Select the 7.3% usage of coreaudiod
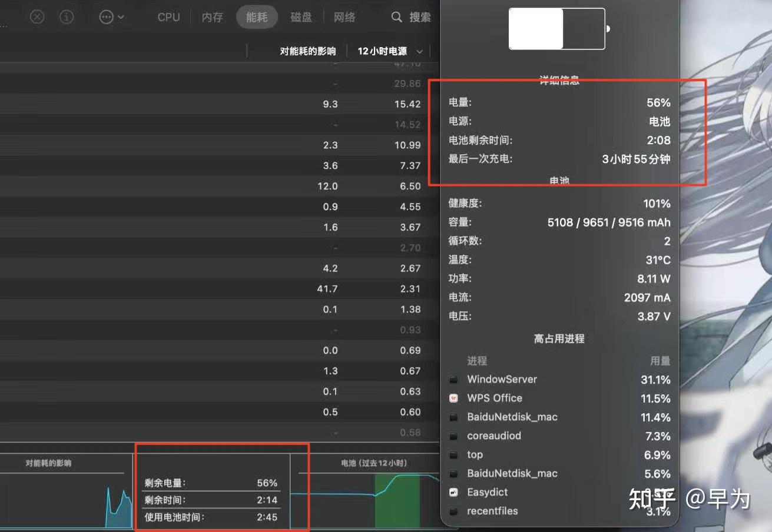This screenshot has width=772, height=532. 658,436
